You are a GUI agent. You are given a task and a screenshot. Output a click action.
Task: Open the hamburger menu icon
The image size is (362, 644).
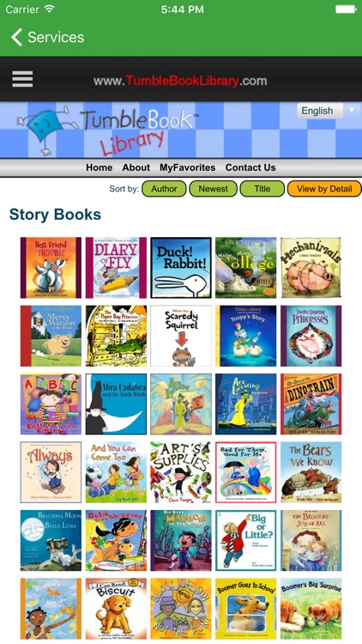click(22, 79)
